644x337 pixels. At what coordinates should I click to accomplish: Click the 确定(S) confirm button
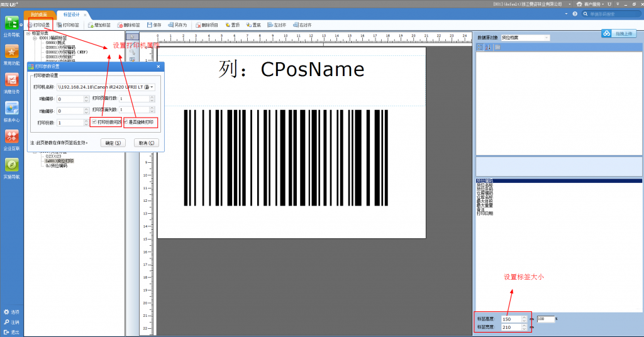(x=113, y=143)
